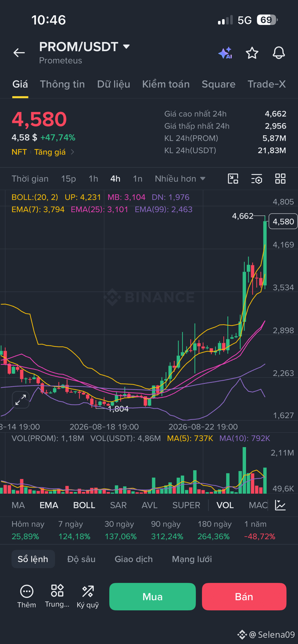Toggle the MACD sub-indicator
The height and width of the screenshot is (644, 298).
[258, 505]
